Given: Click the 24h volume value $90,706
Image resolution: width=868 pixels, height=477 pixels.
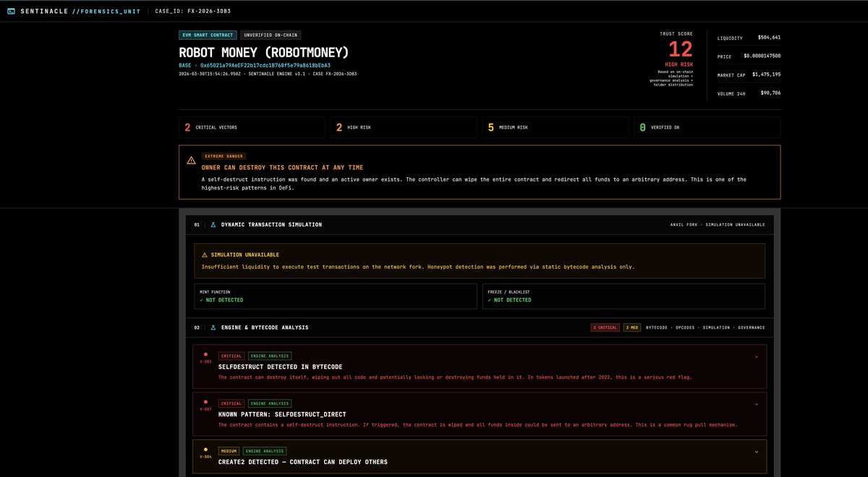Looking at the screenshot, I should (770, 93).
